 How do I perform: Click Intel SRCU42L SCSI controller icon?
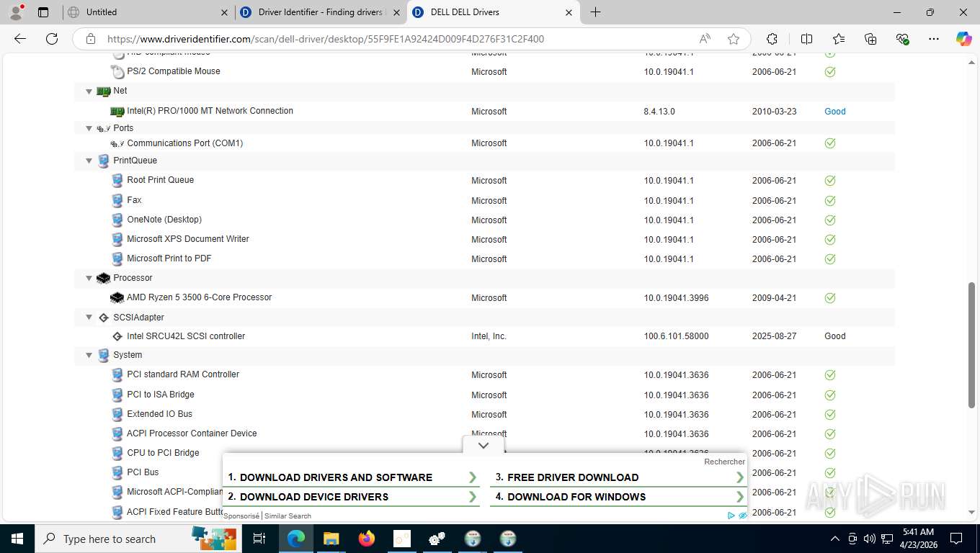coord(117,337)
